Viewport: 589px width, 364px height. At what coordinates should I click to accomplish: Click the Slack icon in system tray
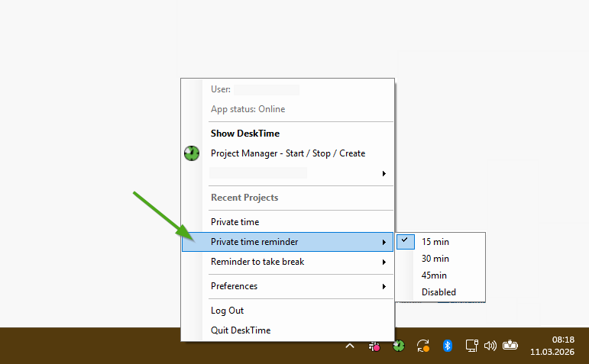tap(374, 346)
